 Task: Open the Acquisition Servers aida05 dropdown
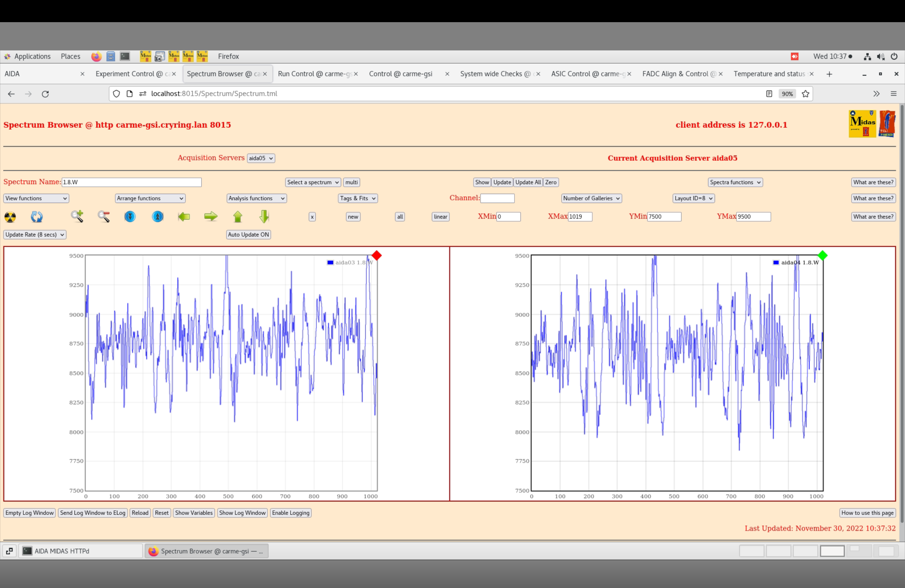(x=261, y=158)
